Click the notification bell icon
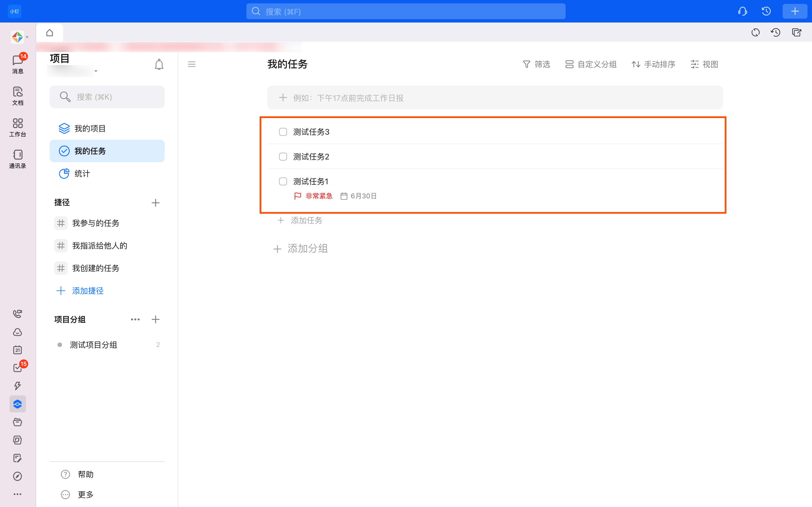The width and height of the screenshot is (812, 507). click(159, 65)
